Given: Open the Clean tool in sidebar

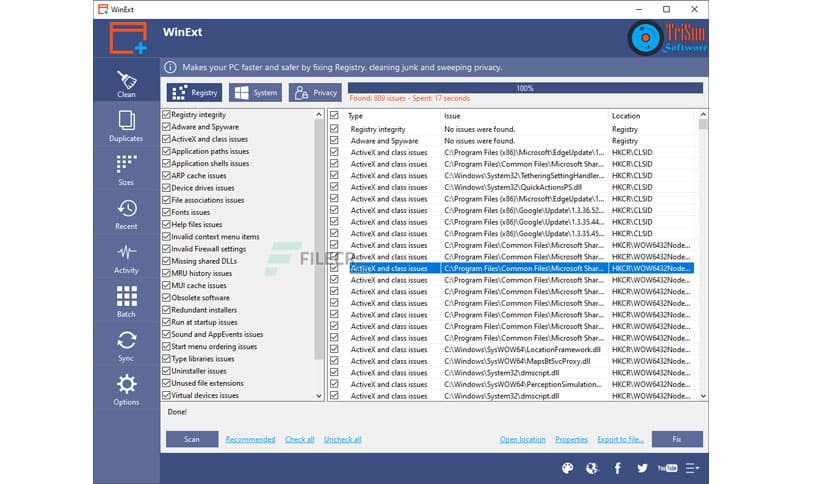Looking at the screenshot, I should tap(126, 84).
